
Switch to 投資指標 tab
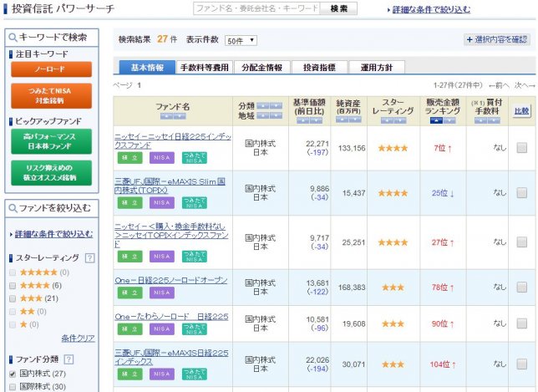319,67
